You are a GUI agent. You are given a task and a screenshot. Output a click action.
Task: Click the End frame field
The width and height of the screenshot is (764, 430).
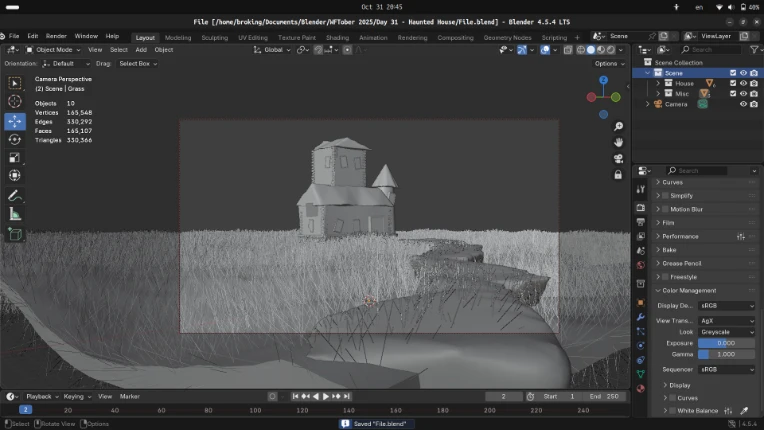coord(604,396)
